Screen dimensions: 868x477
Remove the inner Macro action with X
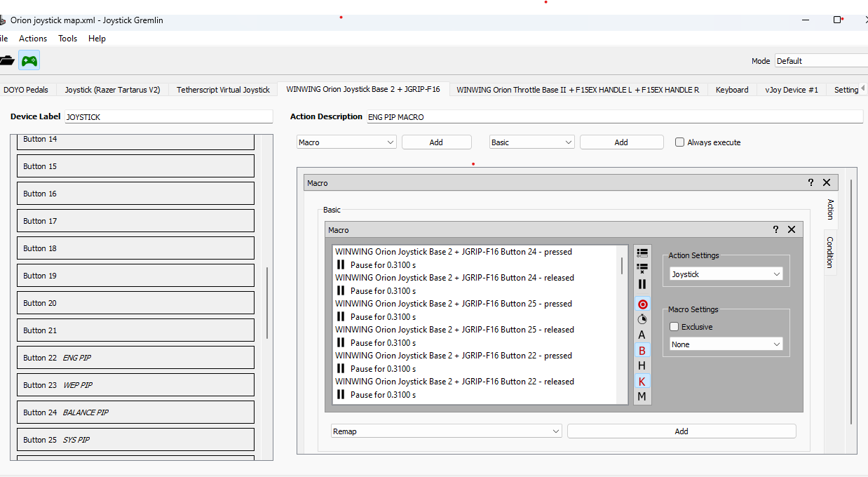pyautogui.click(x=792, y=229)
